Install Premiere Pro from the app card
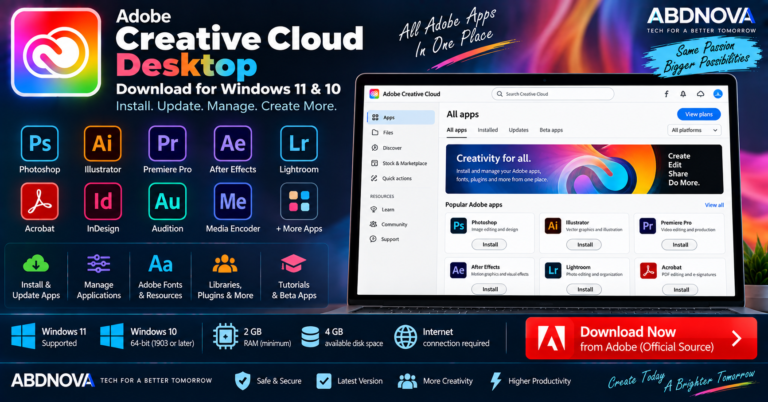 679,244
